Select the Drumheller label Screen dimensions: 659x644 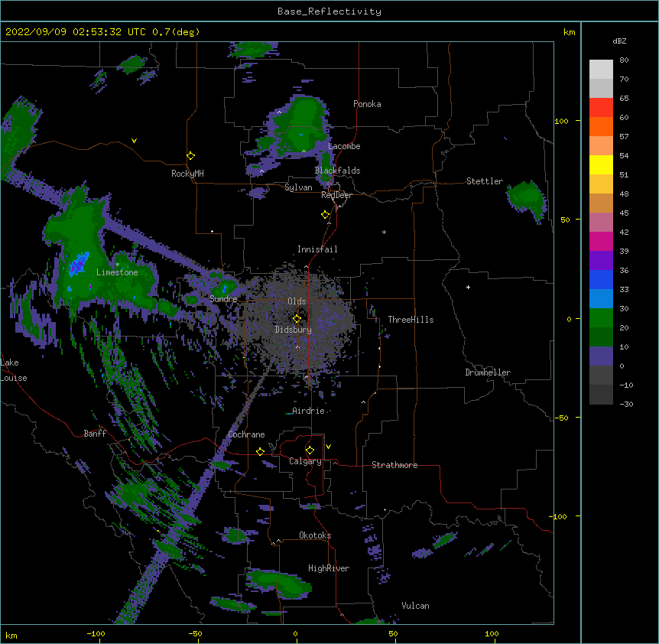coord(488,372)
